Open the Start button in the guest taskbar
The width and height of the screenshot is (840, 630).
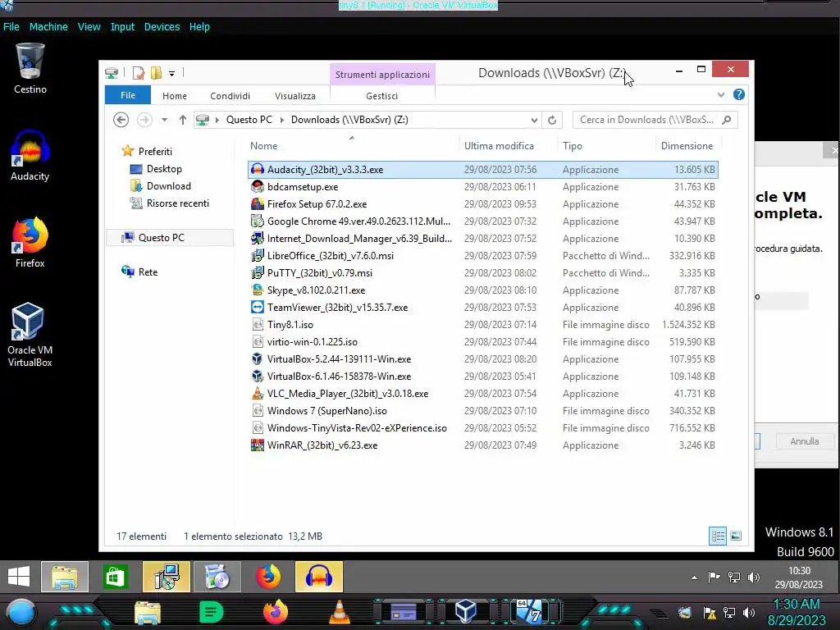tap(19, 577)
